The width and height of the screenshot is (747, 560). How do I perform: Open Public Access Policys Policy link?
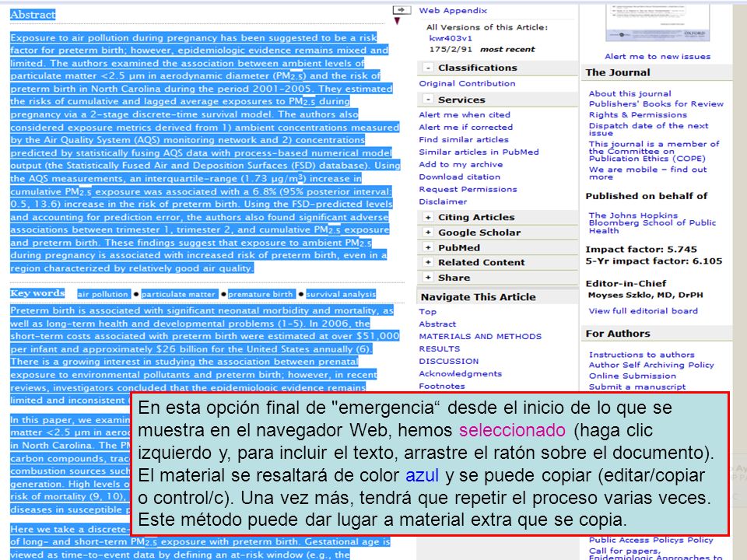651,540
